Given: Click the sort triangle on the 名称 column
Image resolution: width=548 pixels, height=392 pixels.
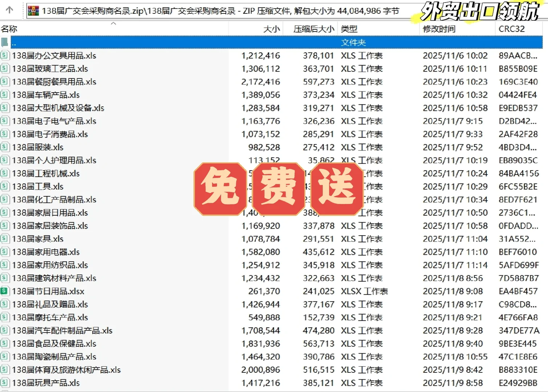Looking at the screenshot, I should click(x=114, y=23).
